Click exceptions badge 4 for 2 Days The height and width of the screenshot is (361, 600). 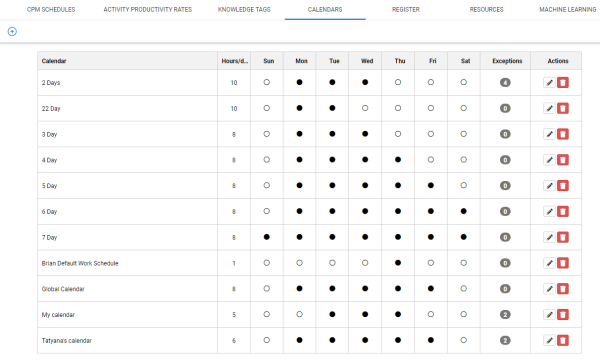505,83
